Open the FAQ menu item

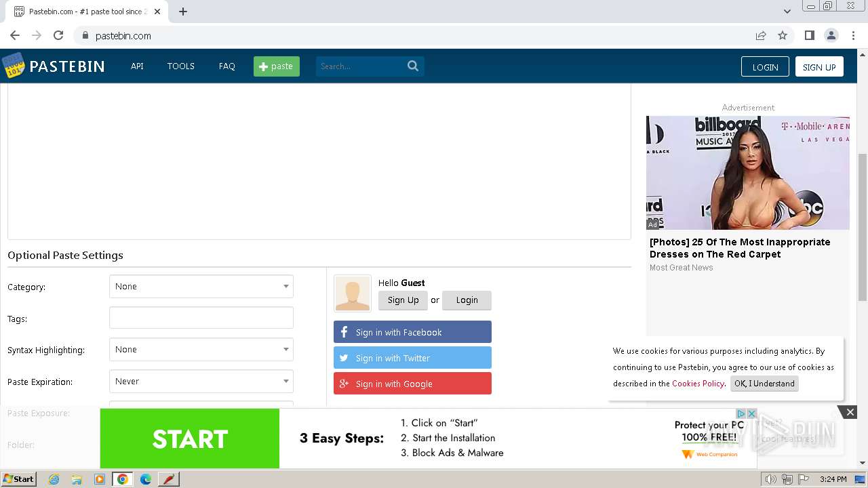[227, 66]
